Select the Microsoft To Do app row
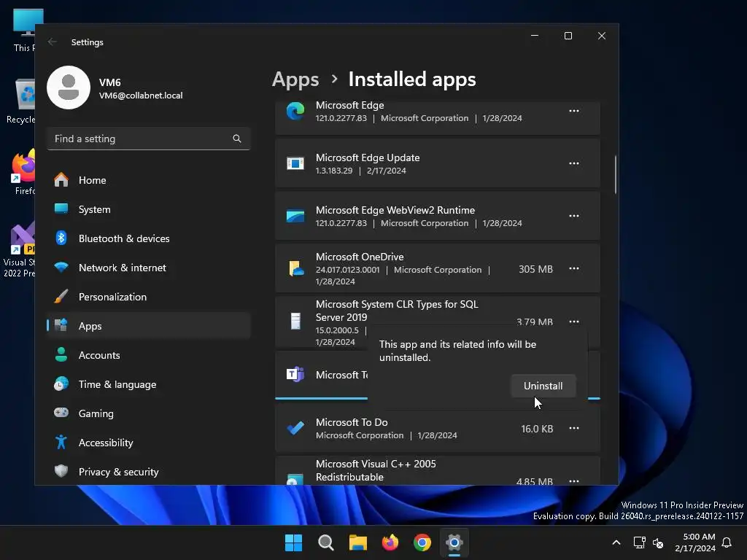Viewport: 747px width, 560px height. [438, 429]
